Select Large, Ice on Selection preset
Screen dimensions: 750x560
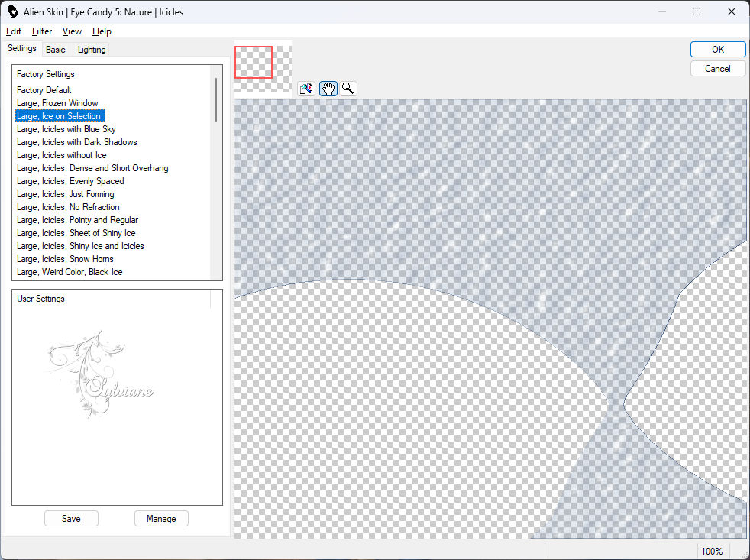pyautogui.click(x=60, y=116)
